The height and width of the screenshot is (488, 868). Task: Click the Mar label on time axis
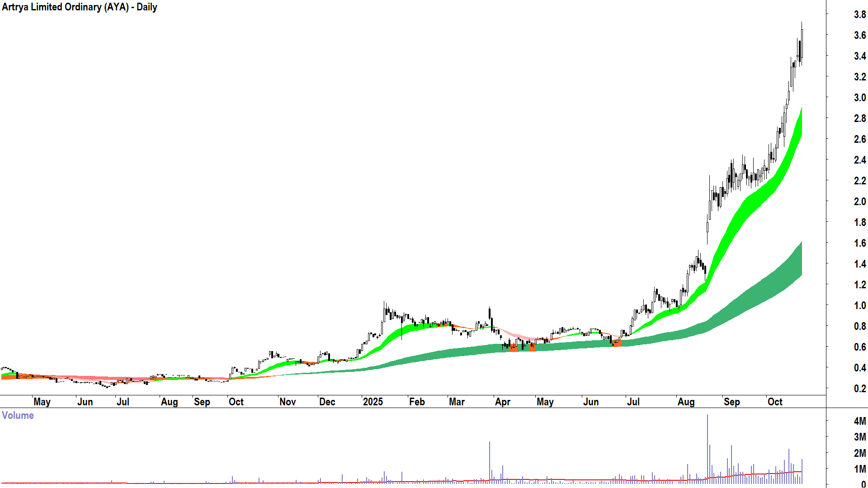[457, 402]
